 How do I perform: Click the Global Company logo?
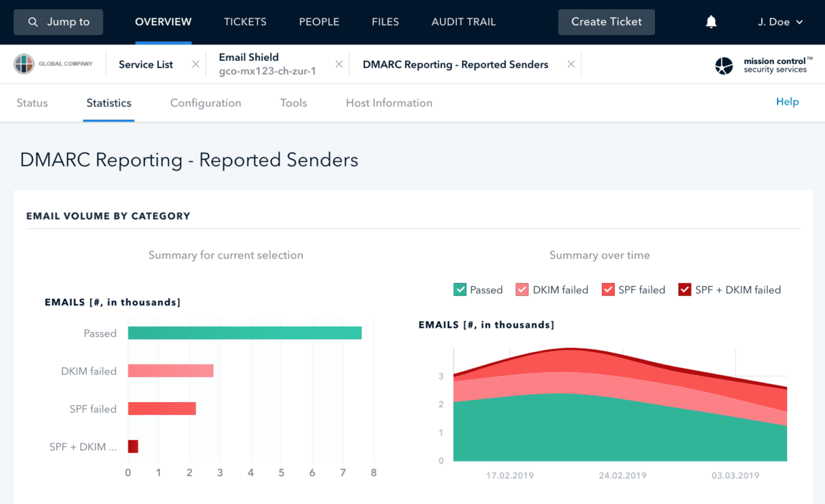pos(23,64)
